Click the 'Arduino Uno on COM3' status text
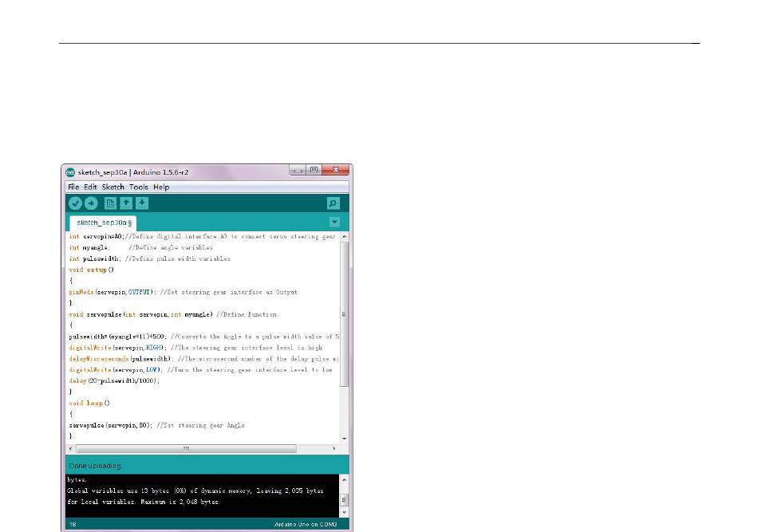Screen dimensions: 758x532 click(306, 525)
